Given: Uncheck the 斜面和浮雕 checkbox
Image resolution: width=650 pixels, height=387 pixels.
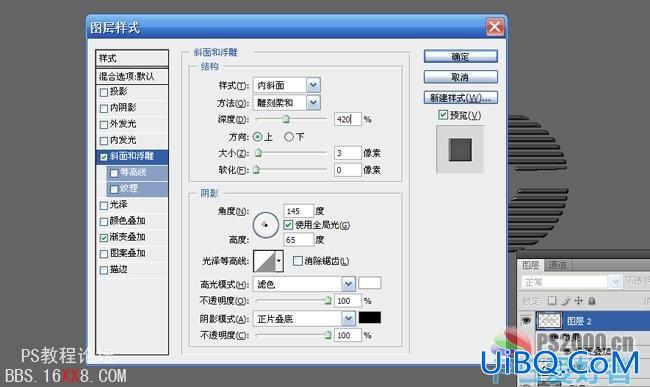Looking at the screenshot, I should click(x=104, y=157).
